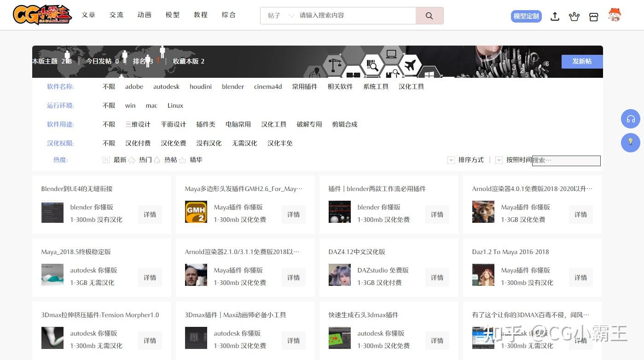644x360 pixels.
Task: Filter software name by blender
Action: coord(233,87)
